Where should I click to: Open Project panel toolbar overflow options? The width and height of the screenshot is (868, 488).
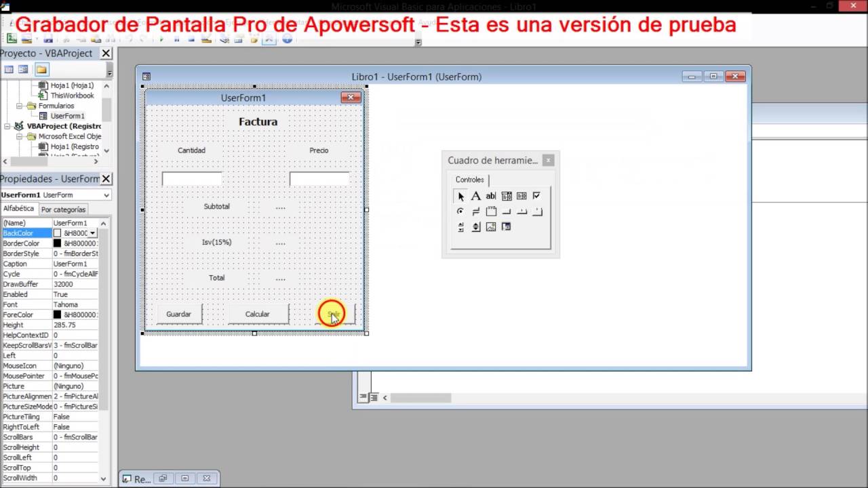tap(110, 70)
